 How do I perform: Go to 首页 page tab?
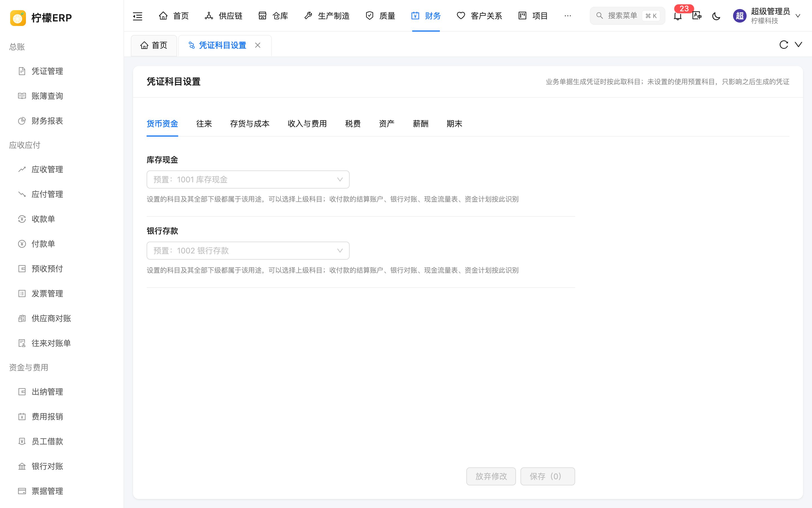[154, 45]
